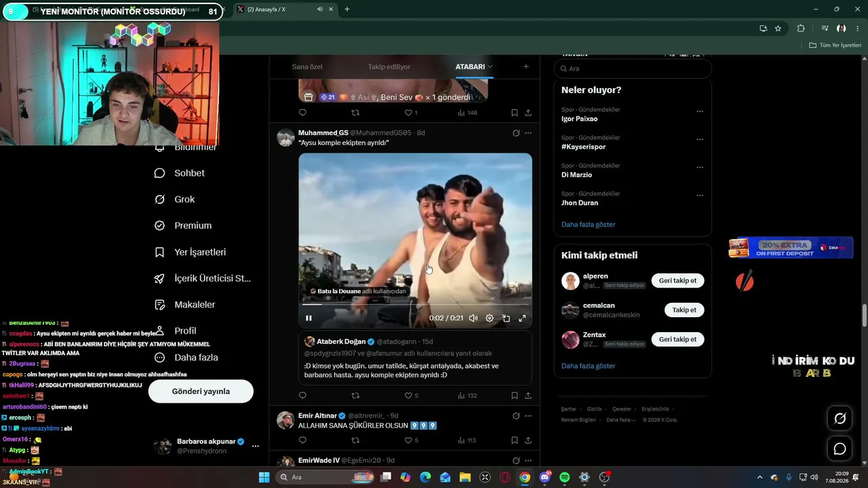Open the Sohbet page from the sidebar
This screenshot has height=488, width=868.
point(180,173)
